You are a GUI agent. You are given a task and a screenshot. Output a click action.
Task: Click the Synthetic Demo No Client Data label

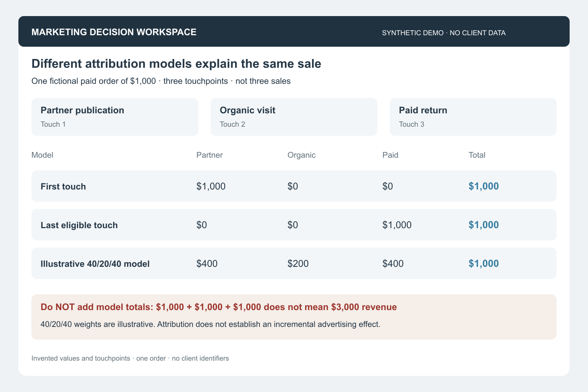(x=444, y=33)
